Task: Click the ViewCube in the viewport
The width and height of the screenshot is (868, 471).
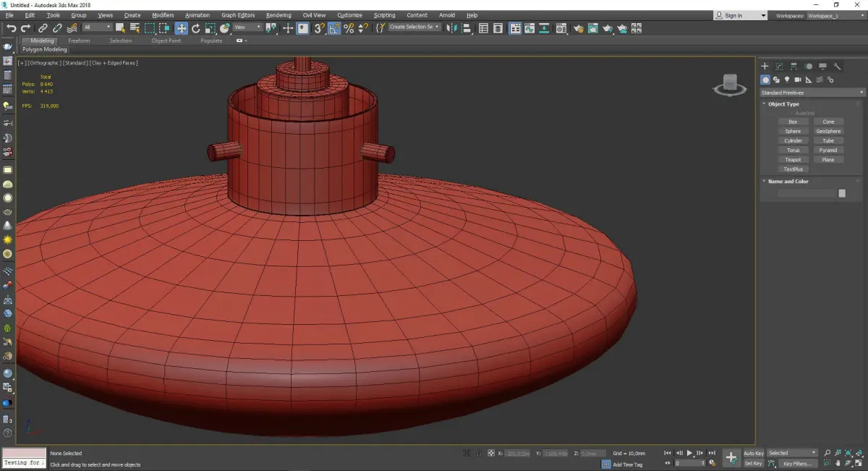Action: click(730, 85)
